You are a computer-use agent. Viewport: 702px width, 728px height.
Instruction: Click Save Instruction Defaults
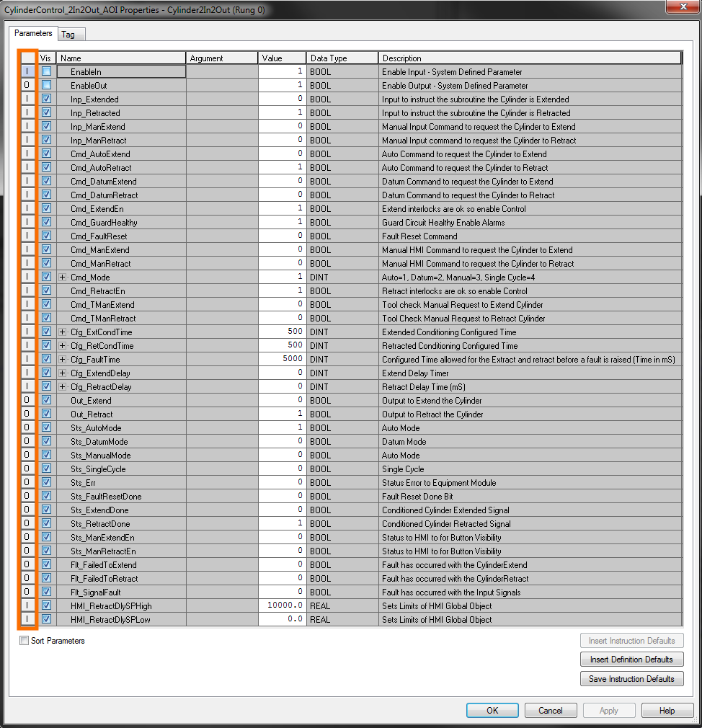(631, 678)
